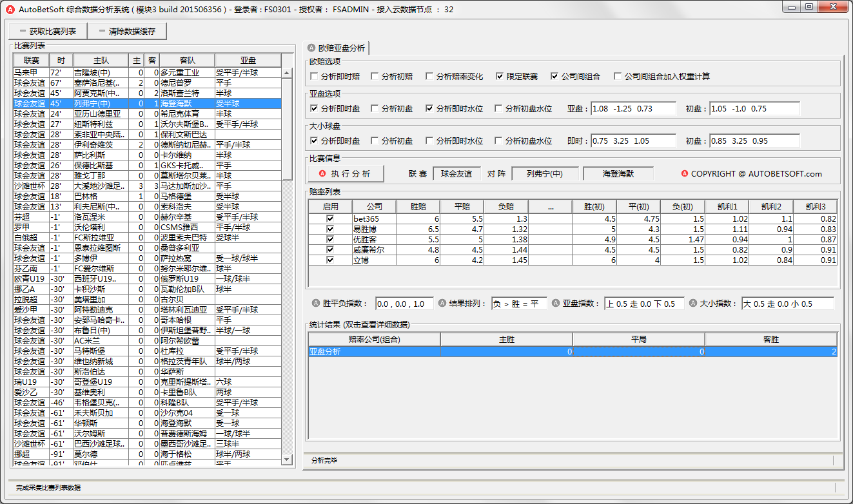The height and width of the screenshot is (504, 853).
Task: Click the 结果排列 value field
Action: point(519,304)
